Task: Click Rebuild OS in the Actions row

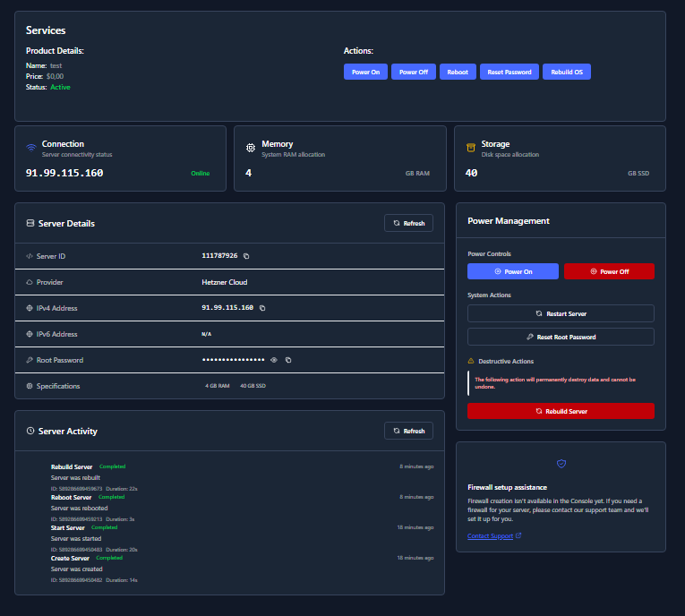Action: pos(566,72)
